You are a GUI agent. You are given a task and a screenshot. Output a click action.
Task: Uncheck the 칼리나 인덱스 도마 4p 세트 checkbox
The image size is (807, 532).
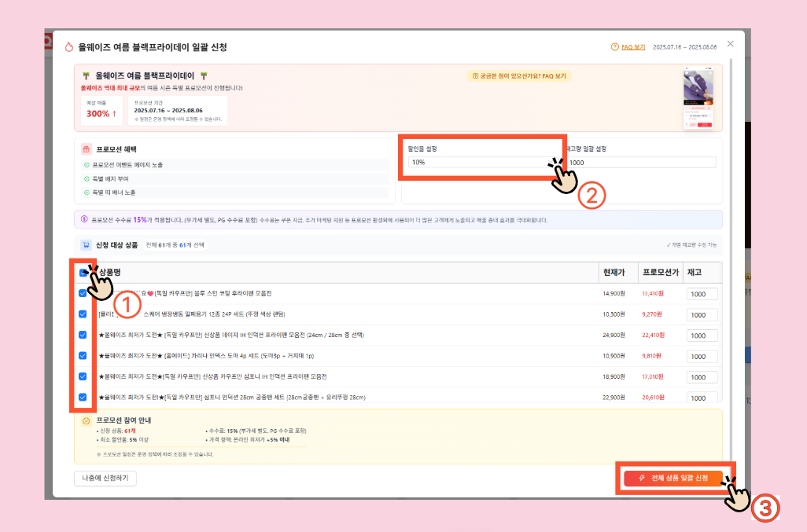[x=83, y=355]
